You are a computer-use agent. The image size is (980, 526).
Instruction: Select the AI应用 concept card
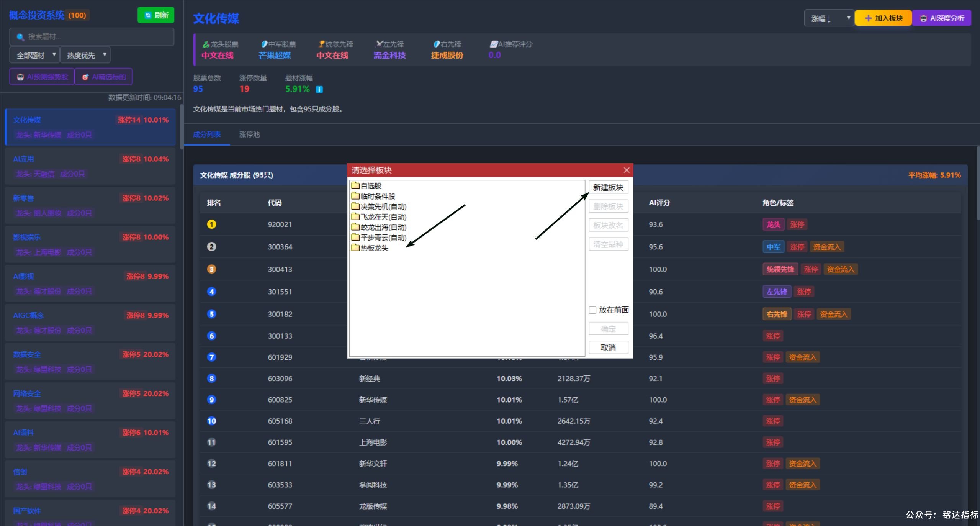pyautogui.click(x=90, y=166)
